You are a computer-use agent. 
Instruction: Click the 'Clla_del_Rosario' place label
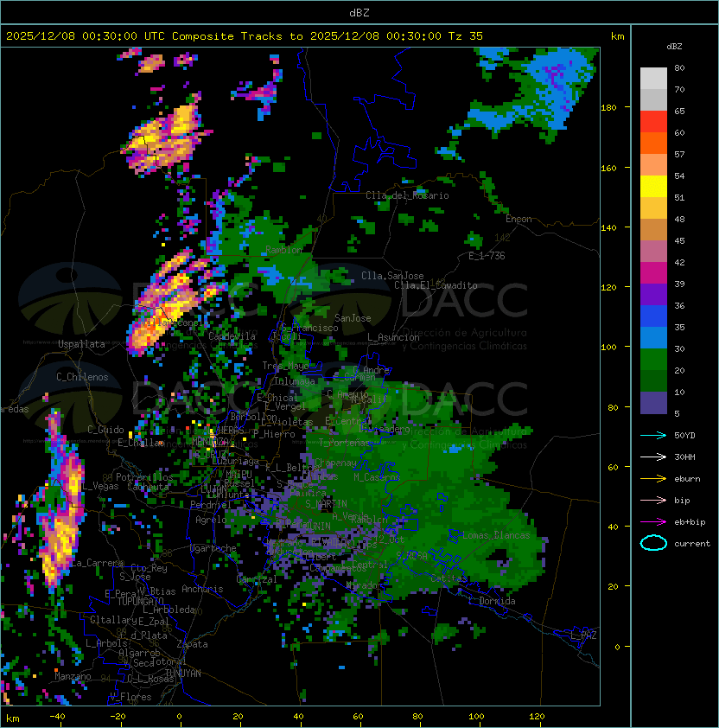(x=407, y=195)
